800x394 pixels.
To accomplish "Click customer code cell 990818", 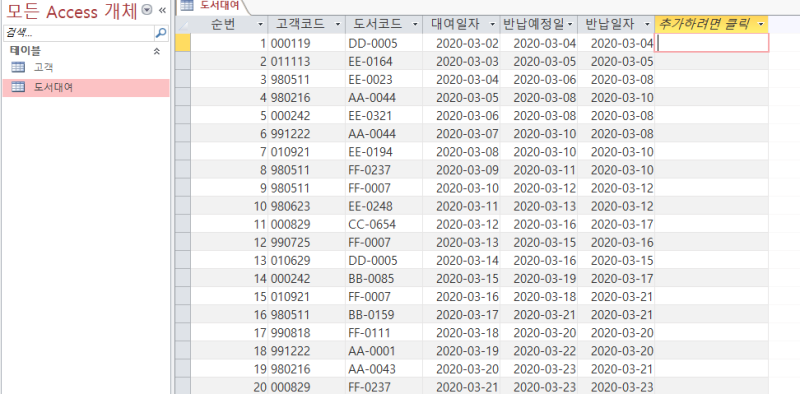I will click(307, 333).
